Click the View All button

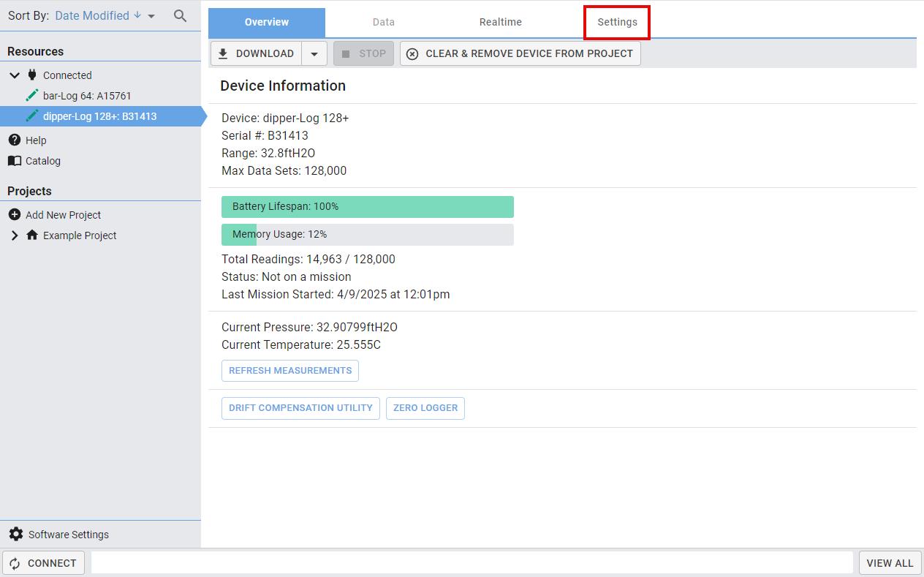tap(890, 563)
